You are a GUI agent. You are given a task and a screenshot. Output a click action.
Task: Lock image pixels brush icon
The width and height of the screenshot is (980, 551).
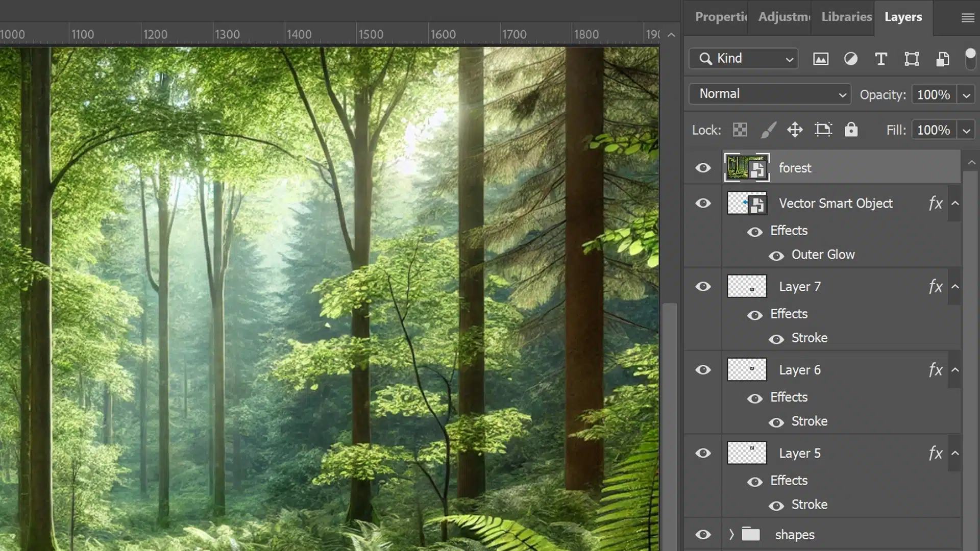(x=768, y=130)
